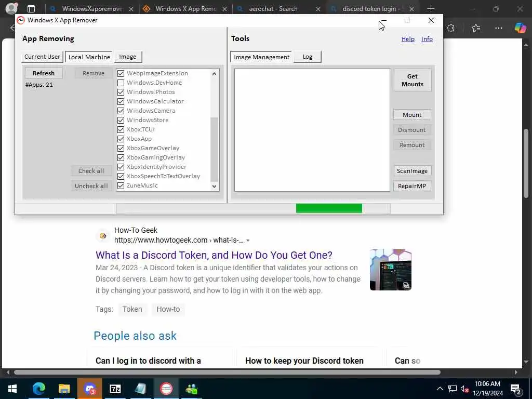Uncheck the WindowsCamera checkbox
The height and width of the screenshot is (399, 532).
121,111
